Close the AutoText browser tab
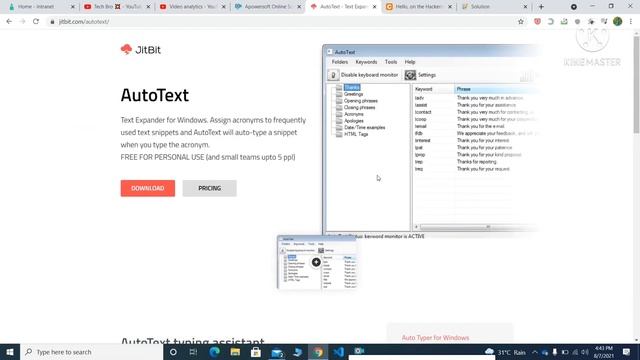This screenshot has height=360, width=640. tap(374, 7)
